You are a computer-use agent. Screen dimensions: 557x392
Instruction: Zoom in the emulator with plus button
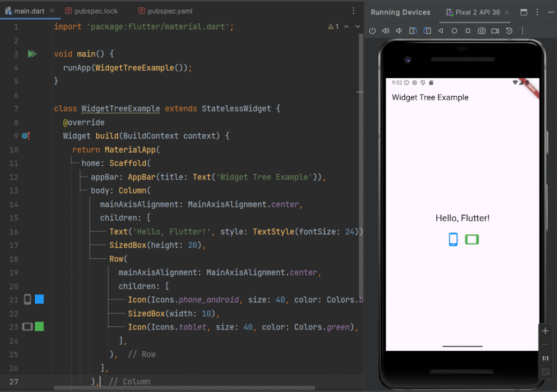click(x=546, y=331)
